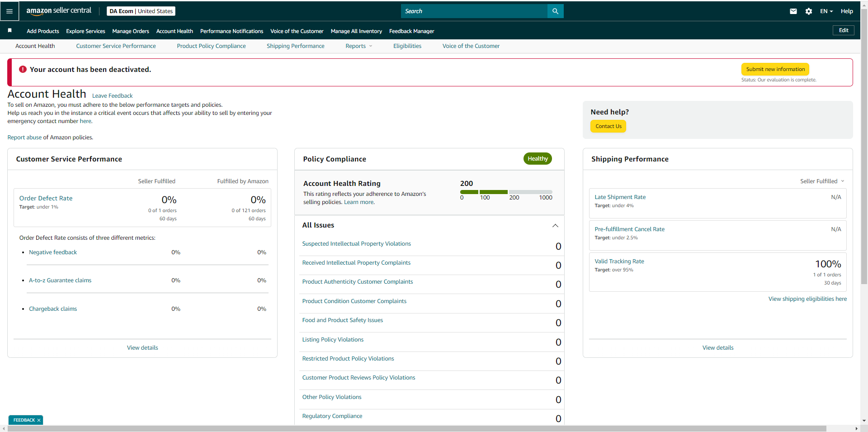868x432 pixels.
Task: Click the Account Health Rating progress bar
Action: click(506, 192)
